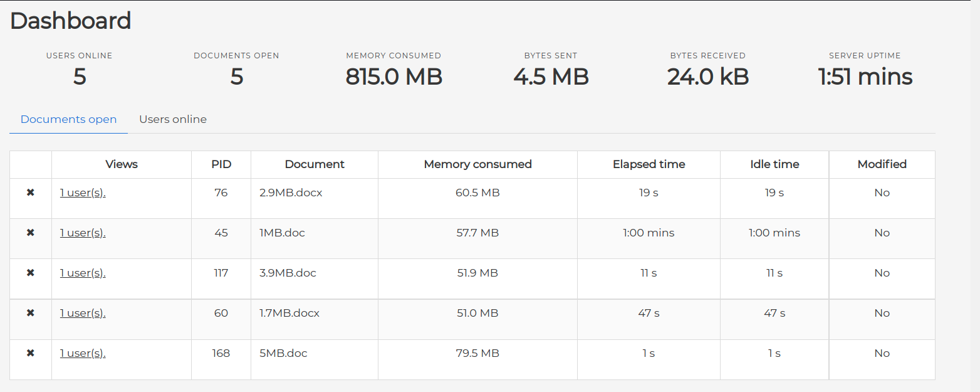Image resolution: width=980 pixels, height=392 pixels.
Task: Select the Documents open tab
Action: pyautogui.click(x=68, y=119)
